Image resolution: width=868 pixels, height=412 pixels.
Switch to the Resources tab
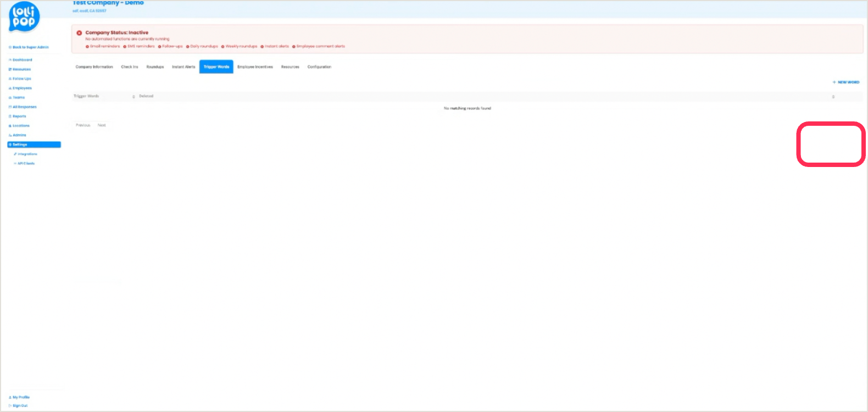pos(290,67)
